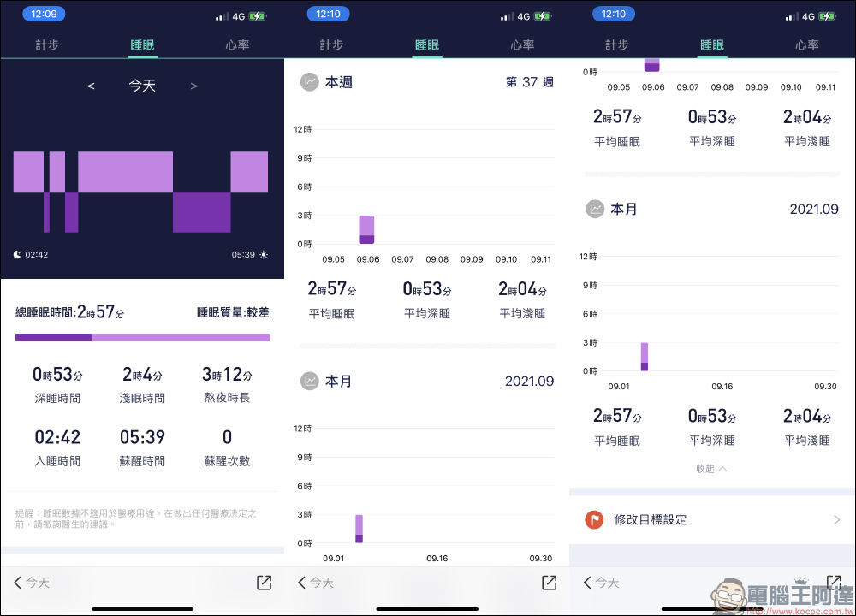
Task: Tap 0時53分 深睡時間 value
Action: (x=57, y=374)
